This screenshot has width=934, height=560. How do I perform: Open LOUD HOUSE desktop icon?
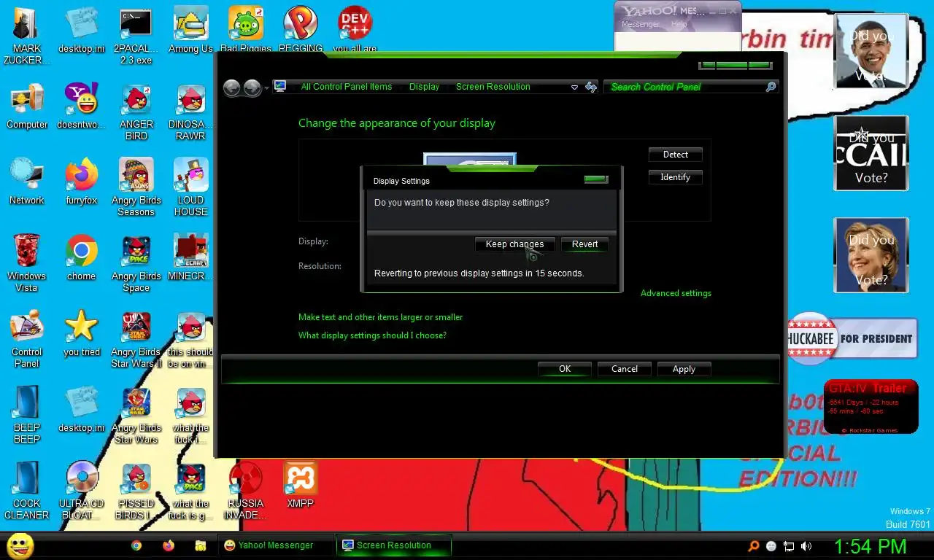[190, 187]
